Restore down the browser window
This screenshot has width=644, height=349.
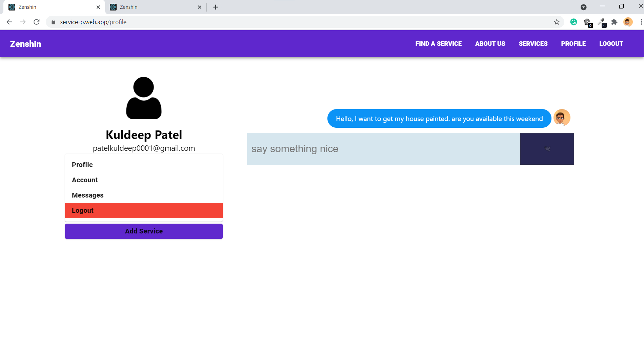click(x=621, y=6)
